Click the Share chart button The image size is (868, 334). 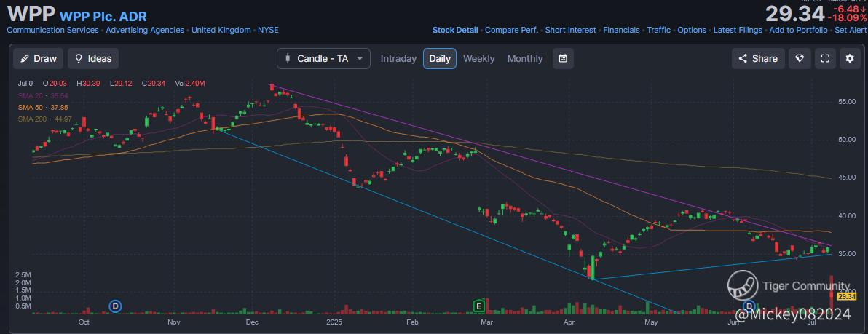pos(757,59)
